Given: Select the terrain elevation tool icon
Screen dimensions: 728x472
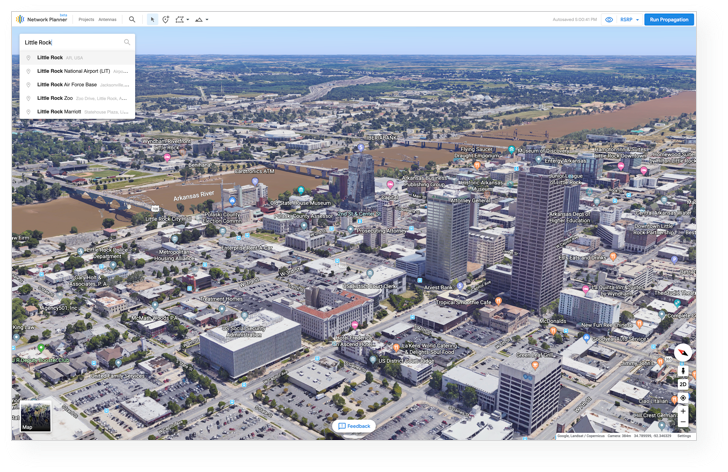Looking at the screenshot, I should coord(199,19).
